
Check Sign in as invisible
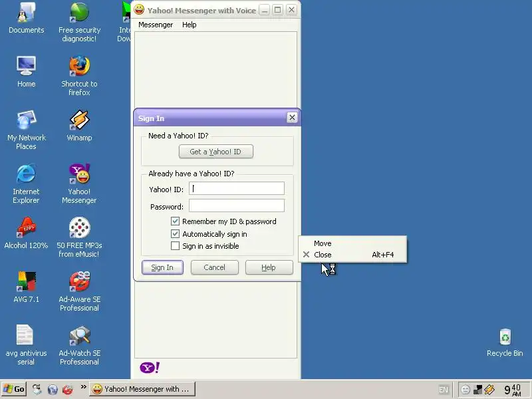(x=175, y=245)
